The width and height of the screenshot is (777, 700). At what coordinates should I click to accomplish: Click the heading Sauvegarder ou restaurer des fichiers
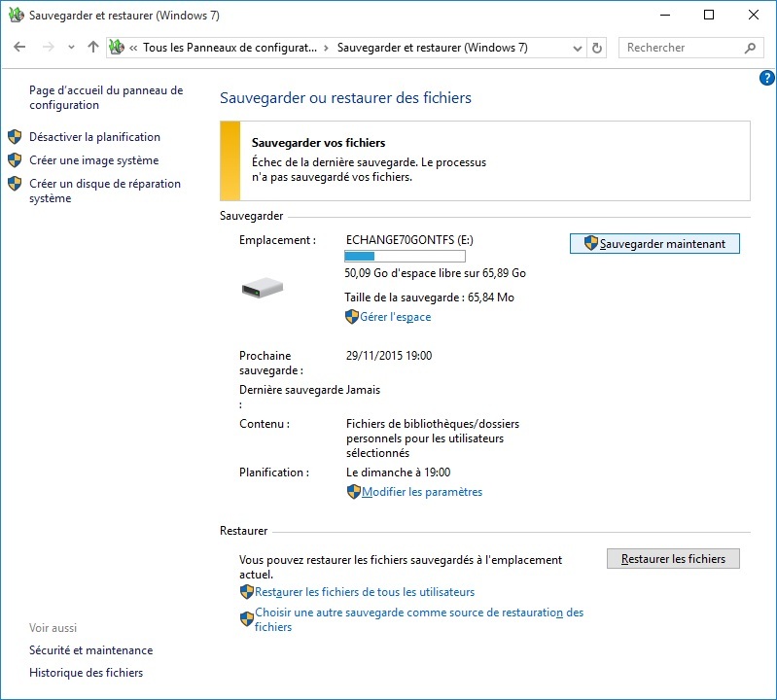click(345, 97)
